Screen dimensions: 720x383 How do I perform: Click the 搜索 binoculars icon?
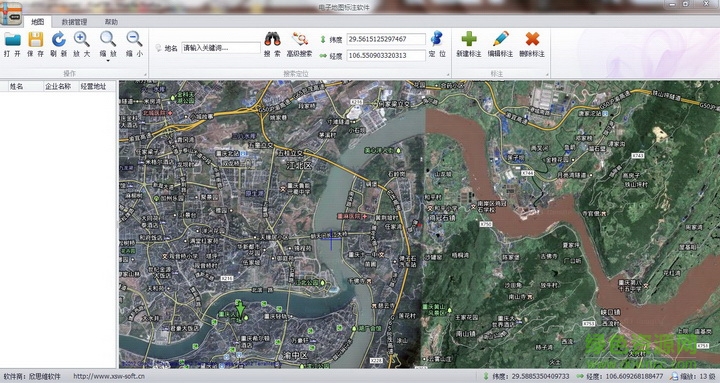pyautogui.click(x=272, y=39)
